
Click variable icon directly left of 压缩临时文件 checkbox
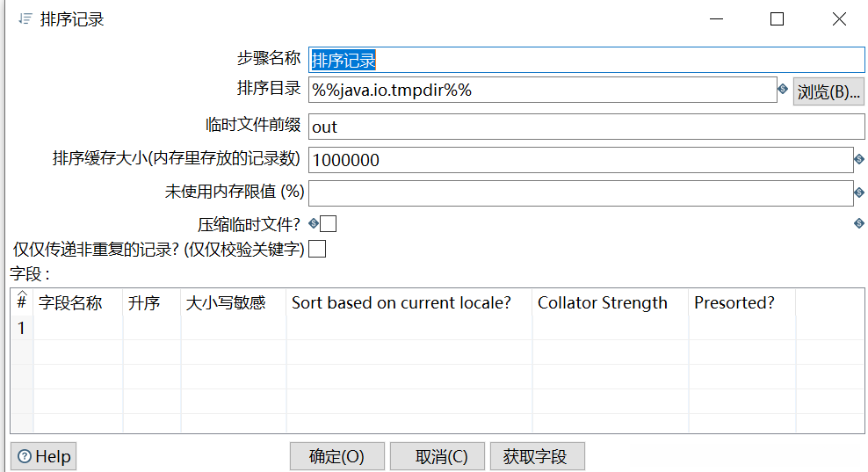[x=314, y=224]
